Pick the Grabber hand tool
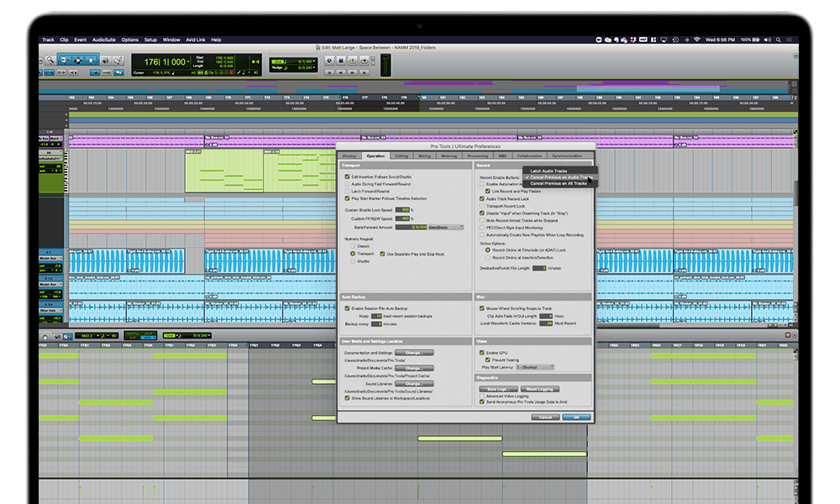Viewport: 840px width, 504px height. click(x=91, y=60)
